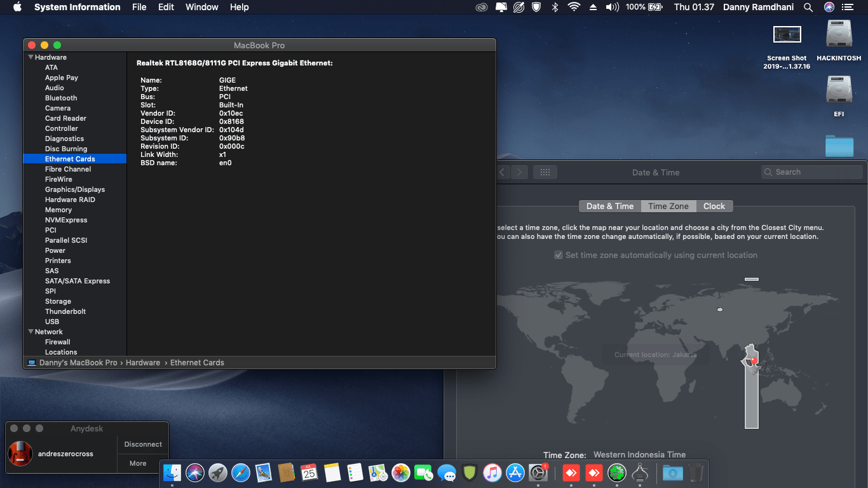This screenshot has height=488, width=868.
Task: Open the Wi-Fi status menu
Action: (574, 7)
